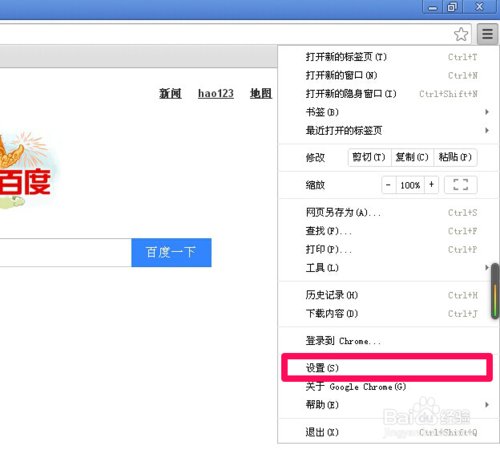Open 设置 (S) settings

[x=387, y=368]
